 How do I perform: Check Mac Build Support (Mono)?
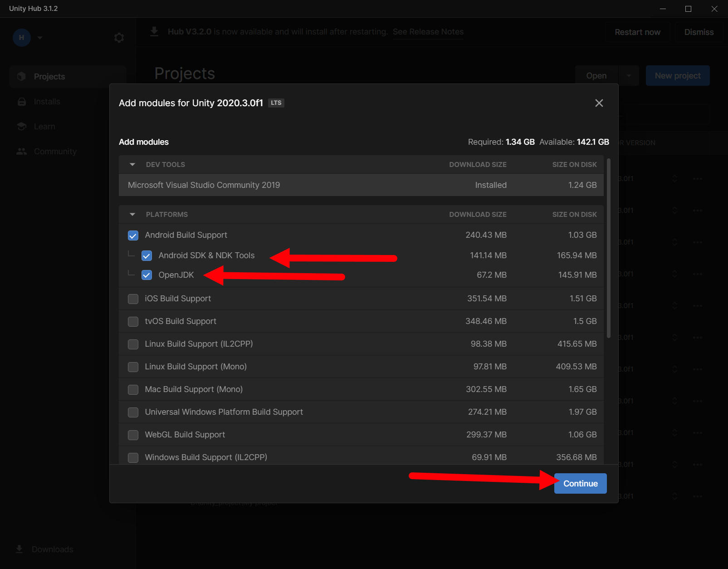[133, 390]
